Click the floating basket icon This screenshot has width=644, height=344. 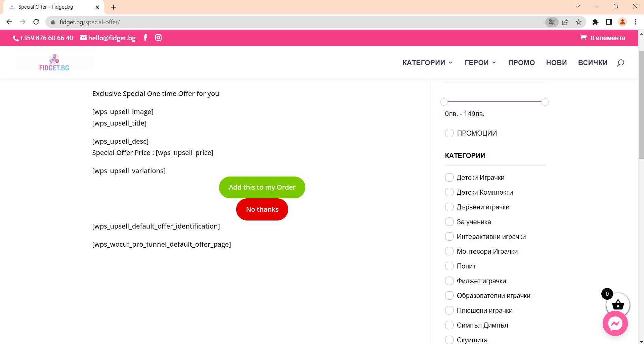point(617,305)
